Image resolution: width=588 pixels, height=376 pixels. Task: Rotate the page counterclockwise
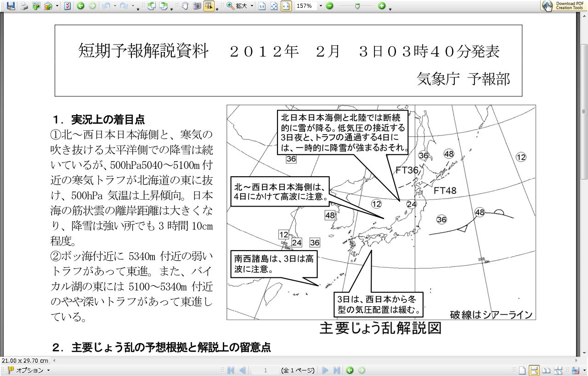pyautogui.click(x=151, y=6)
